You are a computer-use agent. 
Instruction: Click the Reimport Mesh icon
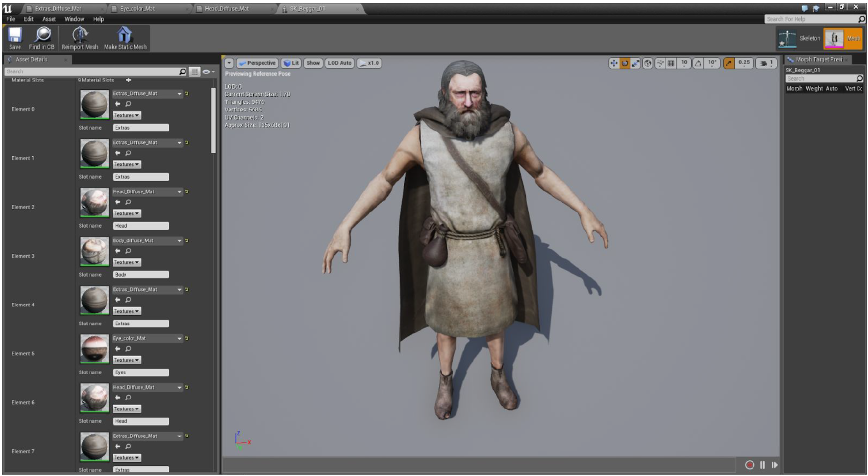(80, 35)
